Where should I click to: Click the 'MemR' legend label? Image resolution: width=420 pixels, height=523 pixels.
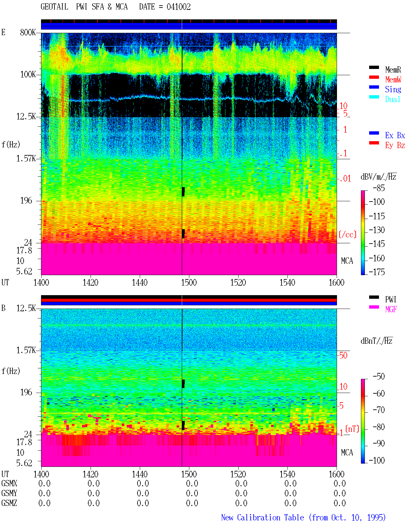393,70
